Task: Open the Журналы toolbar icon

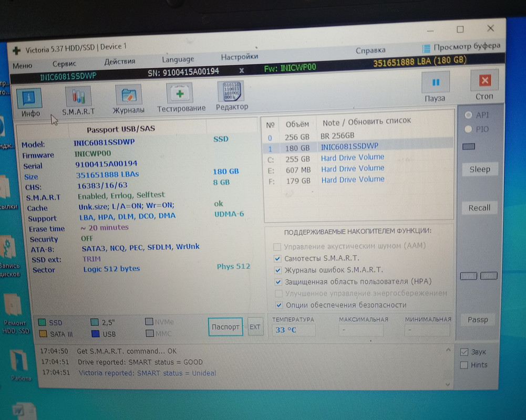Action: click(129, 95)
